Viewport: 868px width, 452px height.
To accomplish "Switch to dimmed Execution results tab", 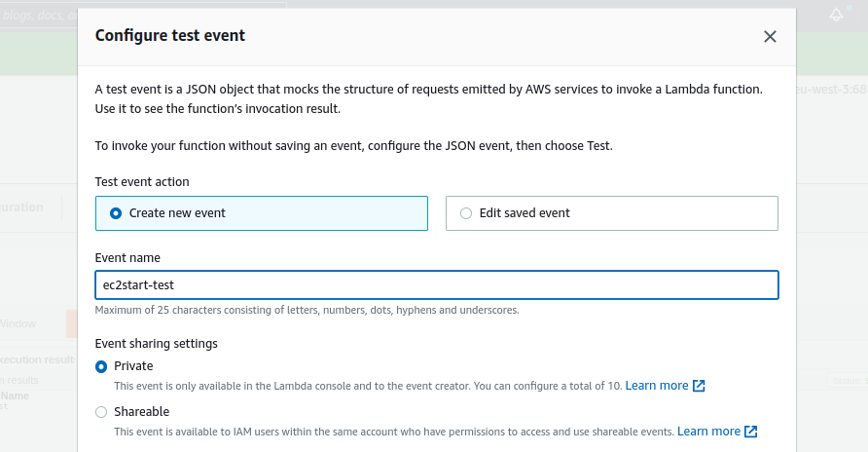I will point(38,359).
